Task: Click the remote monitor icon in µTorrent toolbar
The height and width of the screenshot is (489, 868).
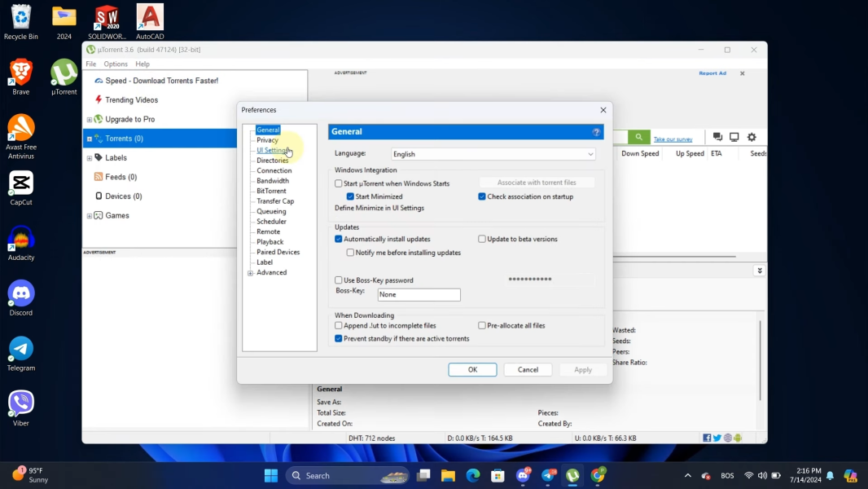Action: (734, 137)
